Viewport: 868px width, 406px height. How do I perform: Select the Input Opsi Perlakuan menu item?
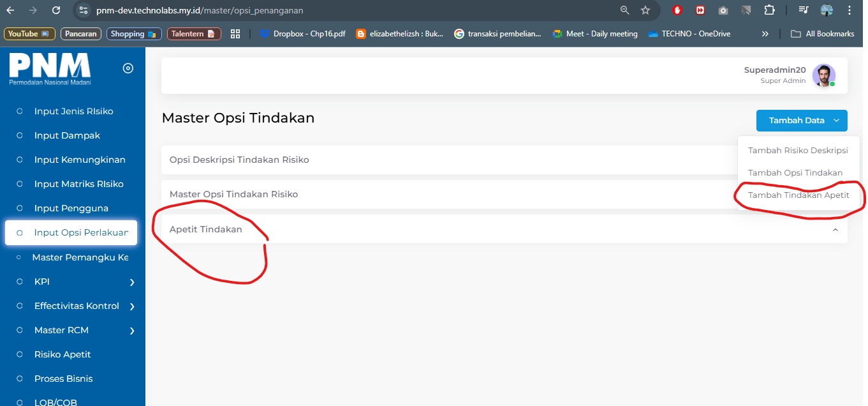pyautogui.click(x=71, y=232)
